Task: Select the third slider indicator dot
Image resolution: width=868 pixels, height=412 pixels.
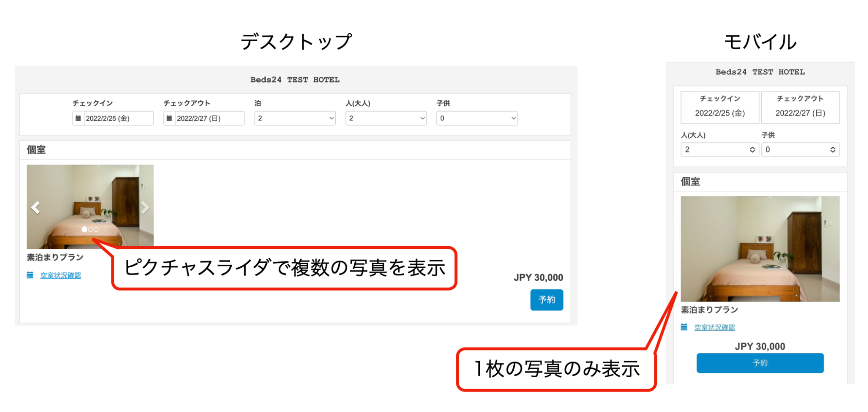Action: tap(96, 229)
